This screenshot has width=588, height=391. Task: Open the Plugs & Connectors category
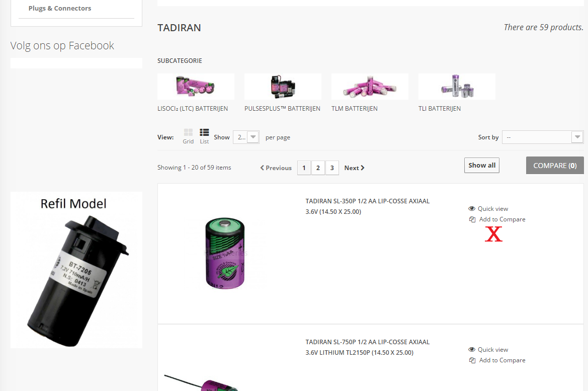(60, 8)
